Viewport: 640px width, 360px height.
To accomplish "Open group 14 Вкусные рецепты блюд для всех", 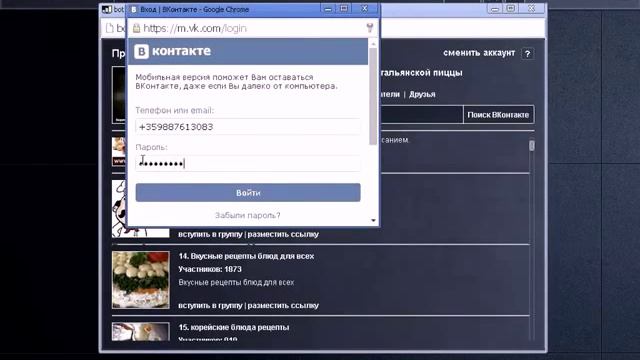I will click(x=246, y=256).
